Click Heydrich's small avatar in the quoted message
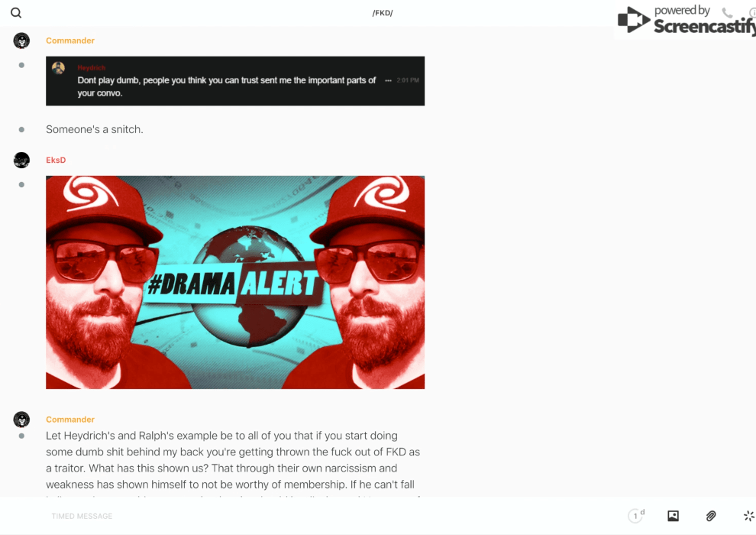 tap(58, 68)
